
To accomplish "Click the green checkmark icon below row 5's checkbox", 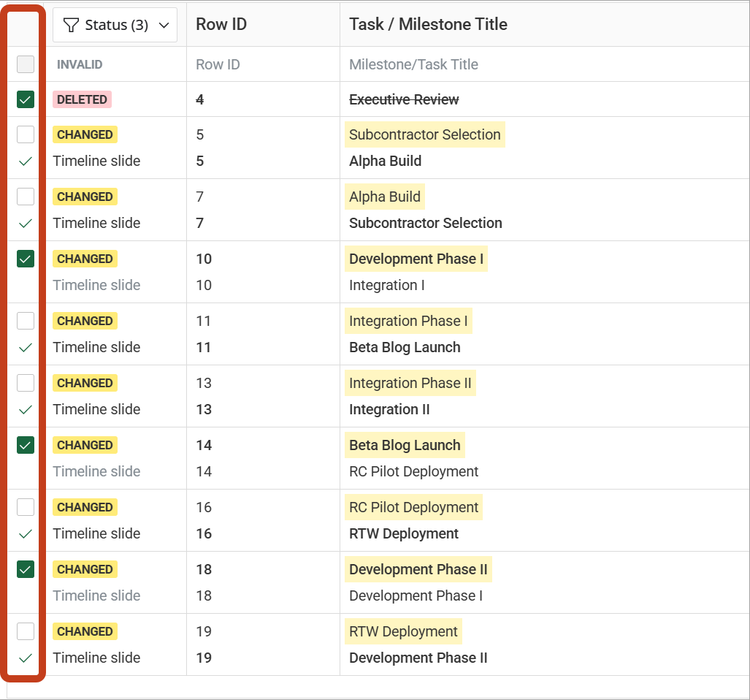I will pos(25,161).
